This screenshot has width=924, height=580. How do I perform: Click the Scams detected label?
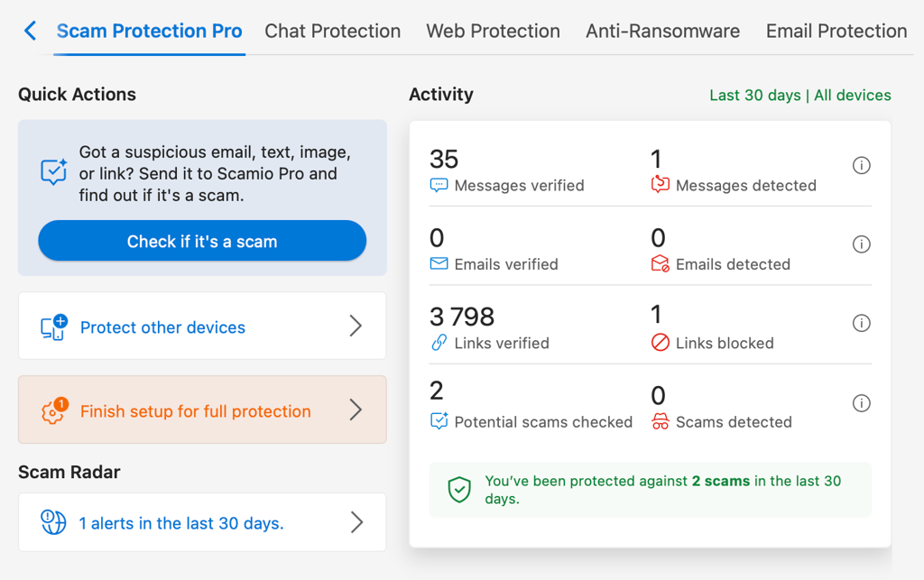click(734, 421)
